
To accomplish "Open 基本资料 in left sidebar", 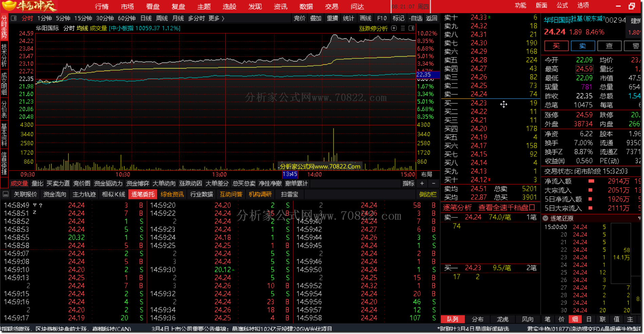I will click(4, 135).
